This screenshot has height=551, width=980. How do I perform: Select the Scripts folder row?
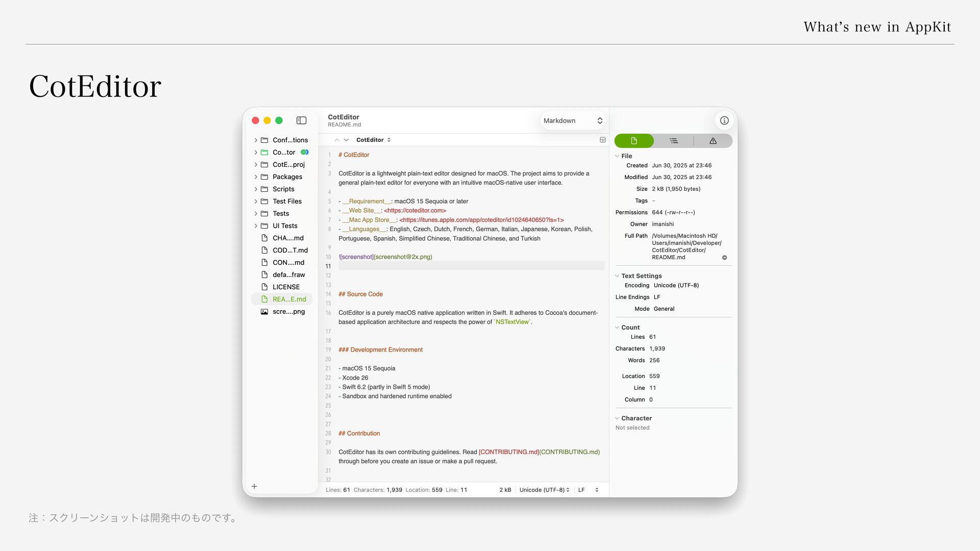click(x=282, y=189)
